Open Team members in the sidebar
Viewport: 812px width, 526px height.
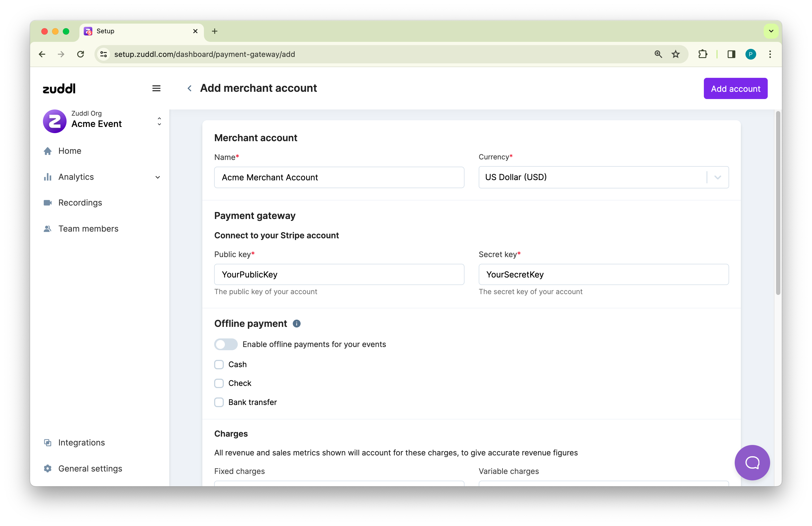pos(88,229)
